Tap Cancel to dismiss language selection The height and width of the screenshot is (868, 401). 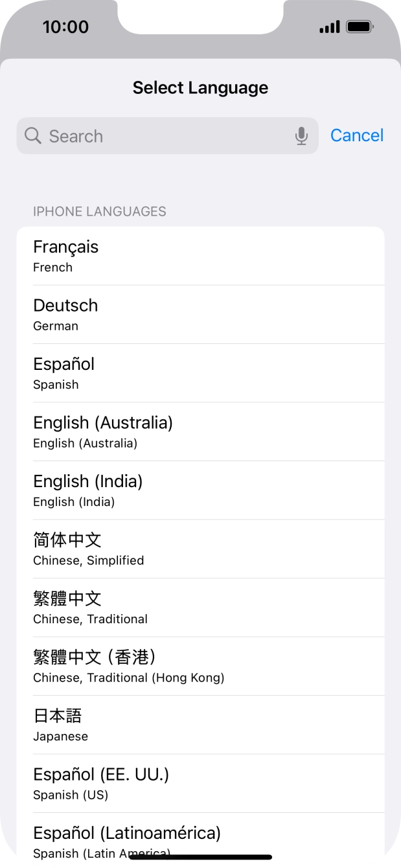(x=356, y=135)
